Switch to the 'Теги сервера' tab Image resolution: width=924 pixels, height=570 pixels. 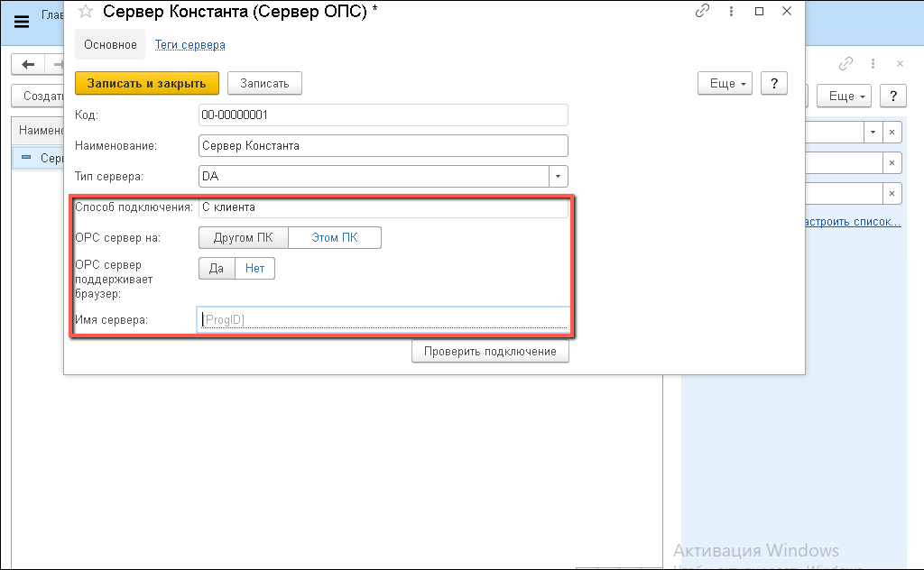pos(189,44)
